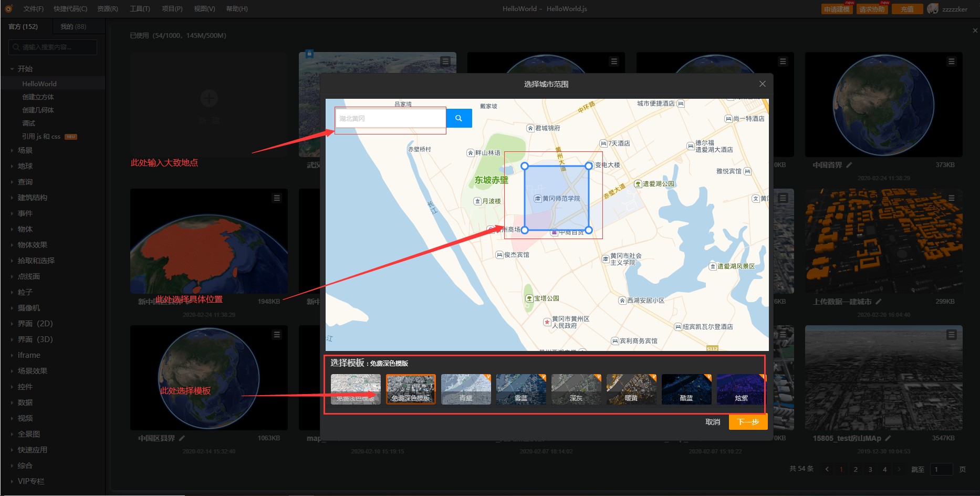
Task: Go to next page arrow in pagination
Action: tap(899, 469)
